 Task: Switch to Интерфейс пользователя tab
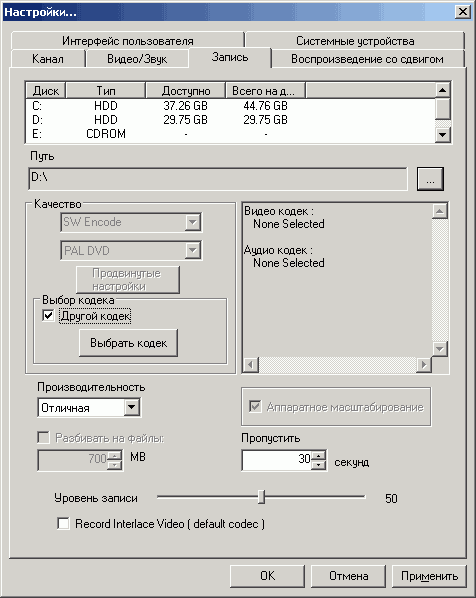[x=127, y=40]
